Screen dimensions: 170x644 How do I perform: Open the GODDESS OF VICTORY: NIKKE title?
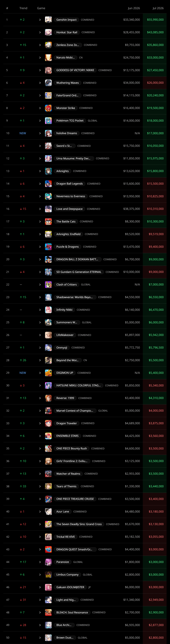[75, 70]
